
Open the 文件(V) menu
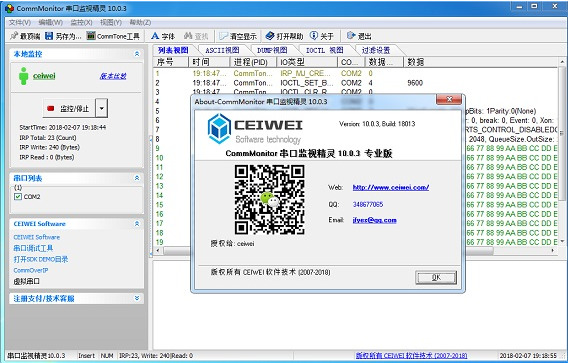(20, 22)
